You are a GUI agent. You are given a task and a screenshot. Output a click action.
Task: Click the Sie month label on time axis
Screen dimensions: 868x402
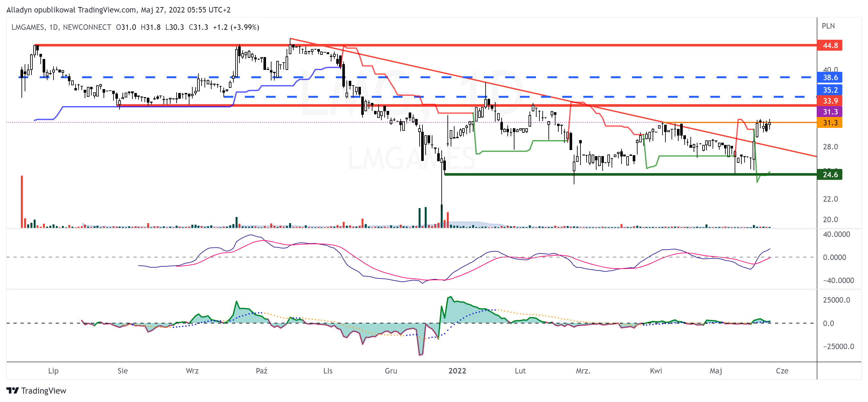(x=123, y=371)
